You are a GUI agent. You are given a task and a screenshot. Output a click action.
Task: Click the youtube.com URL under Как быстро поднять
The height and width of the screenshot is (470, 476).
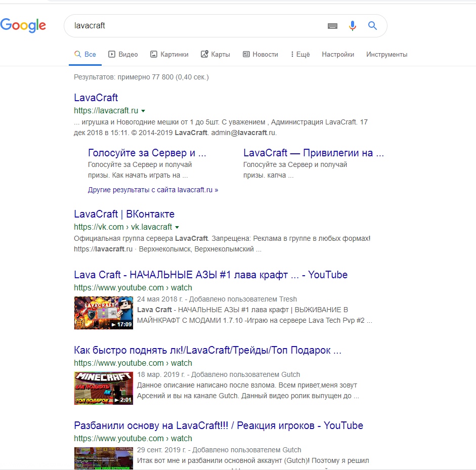[133, 363]
